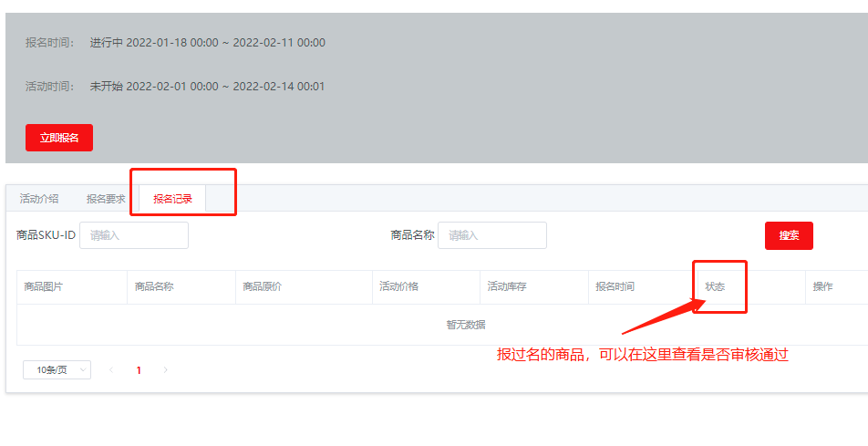Focus the 商品SKU-ID input field
Viewport: 868px width, 446px height.
(134, 235)
